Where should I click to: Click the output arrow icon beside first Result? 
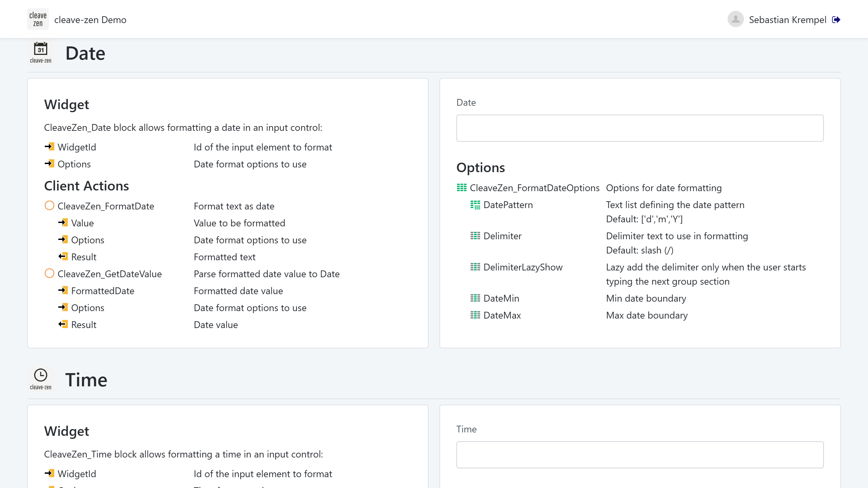[63, 257]
